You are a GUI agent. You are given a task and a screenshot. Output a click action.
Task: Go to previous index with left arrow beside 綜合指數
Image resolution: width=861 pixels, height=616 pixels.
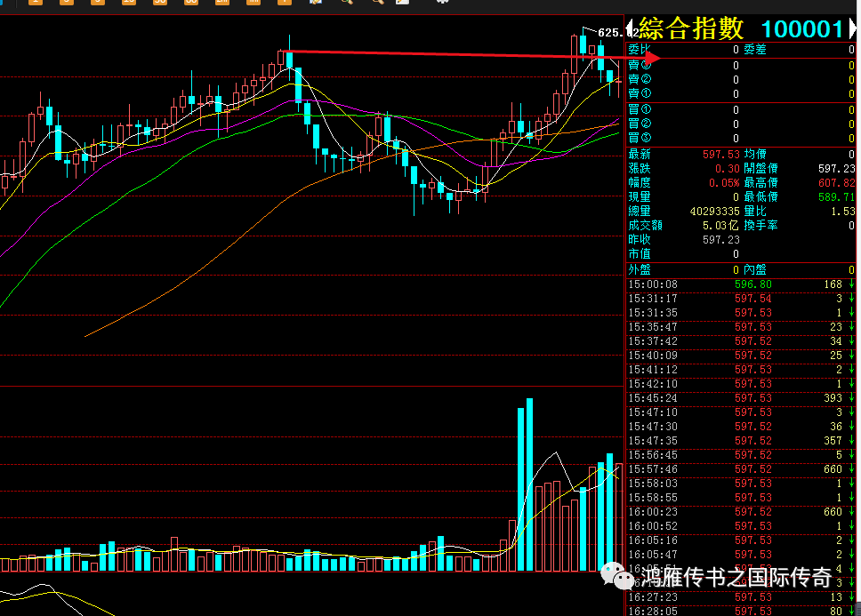click(x=630, y=28)
